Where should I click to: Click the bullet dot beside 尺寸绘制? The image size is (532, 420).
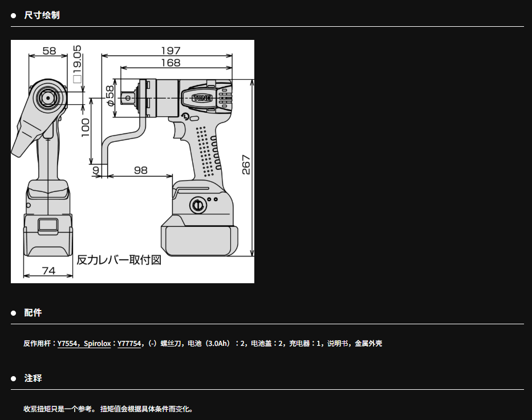[x=14, y=15]
